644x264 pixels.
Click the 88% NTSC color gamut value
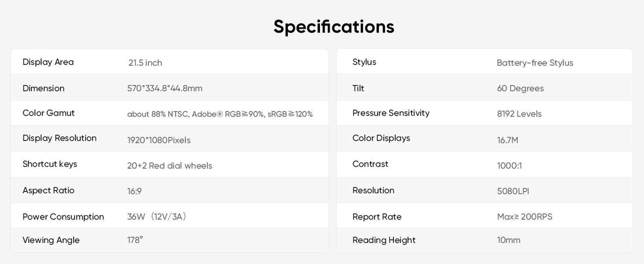point(220,114)
